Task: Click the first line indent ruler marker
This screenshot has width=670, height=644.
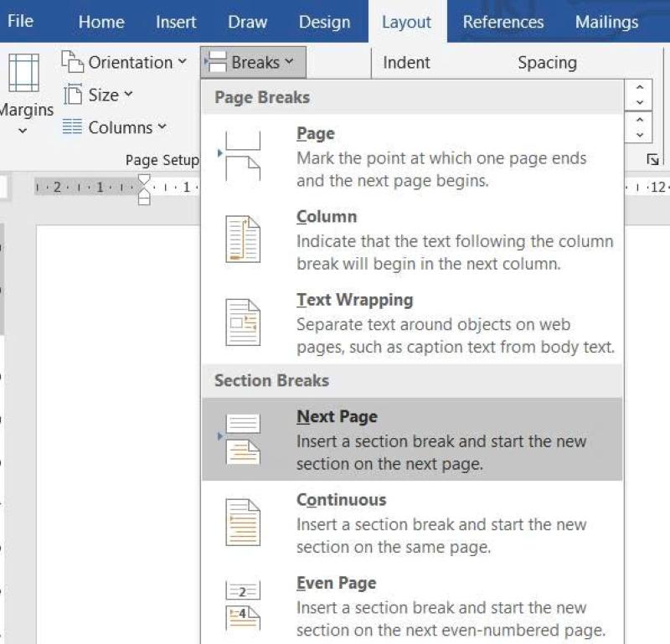Action: [144, 179]
